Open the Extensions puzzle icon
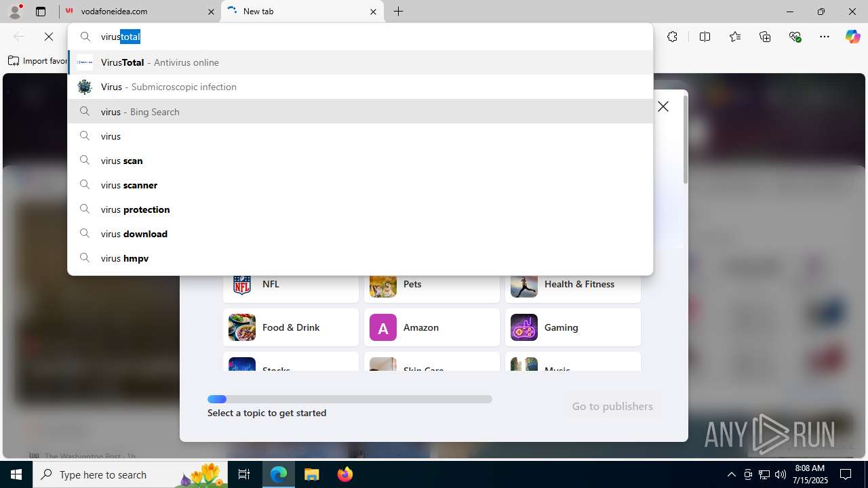Screen dimensions: 868x488 click(x=672, y=37)
